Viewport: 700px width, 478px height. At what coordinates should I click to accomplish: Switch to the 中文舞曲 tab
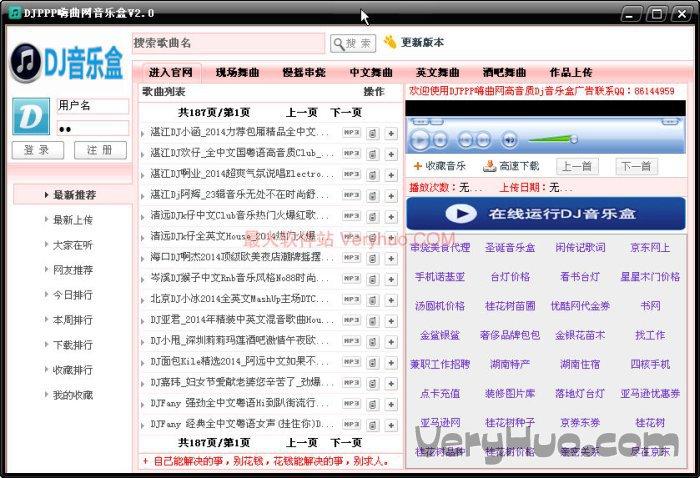tap(371, 72)
